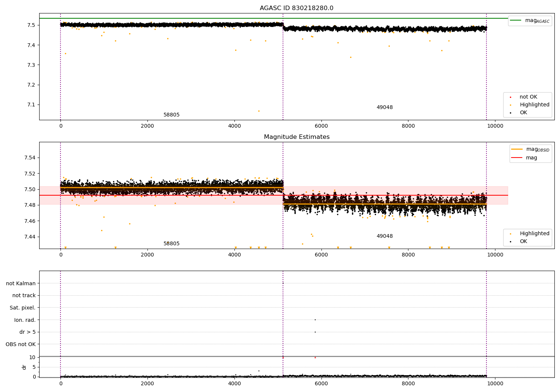Select obsid label 49048 in the top plot
Image resolution: width=560 pixels, height=392 pixels.
385,108
